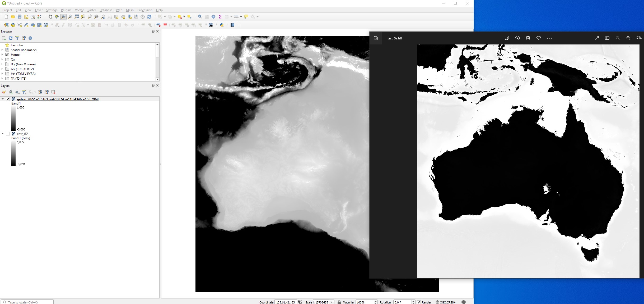
Task: Toggle the Render checkbox
Action: 419,302
